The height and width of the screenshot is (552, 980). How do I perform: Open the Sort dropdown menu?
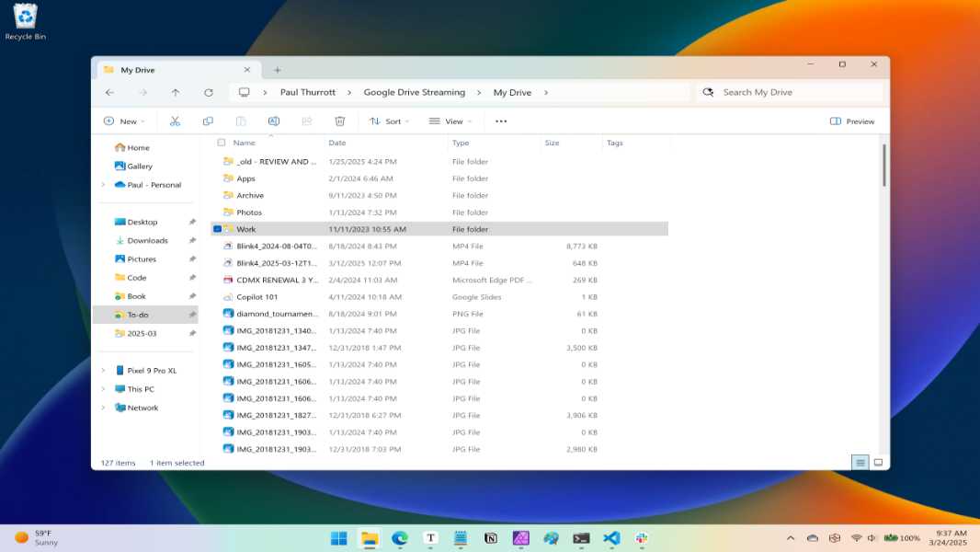point(389,121)
